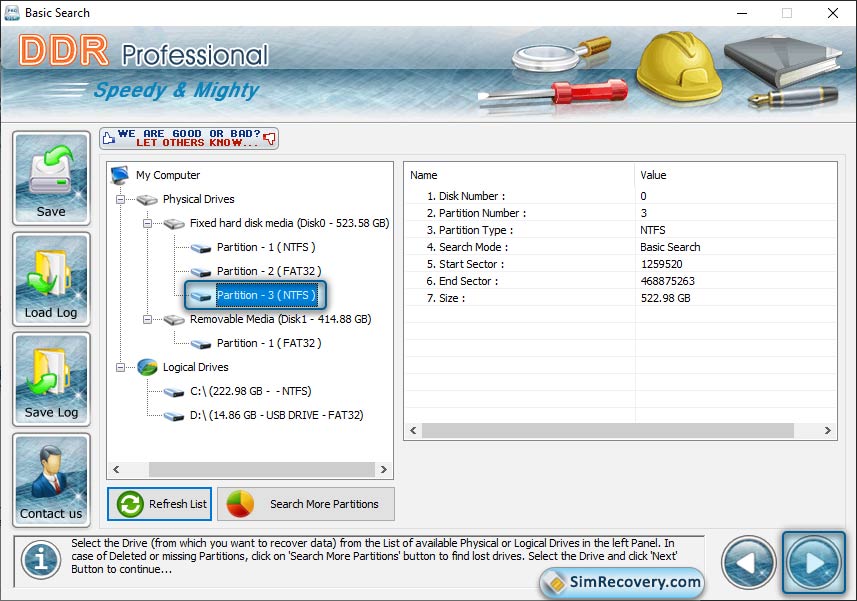Click the 'We are good or bad' feedback banner

click(x=189, y=138)
